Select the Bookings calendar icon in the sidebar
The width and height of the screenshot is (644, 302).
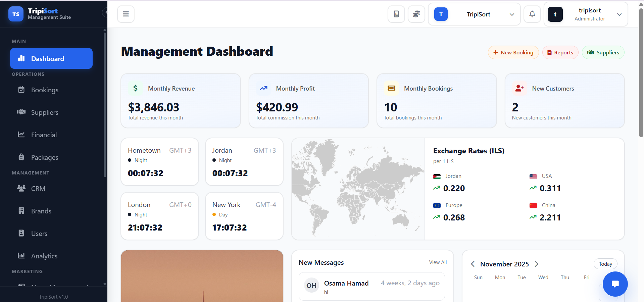(21, 90)
